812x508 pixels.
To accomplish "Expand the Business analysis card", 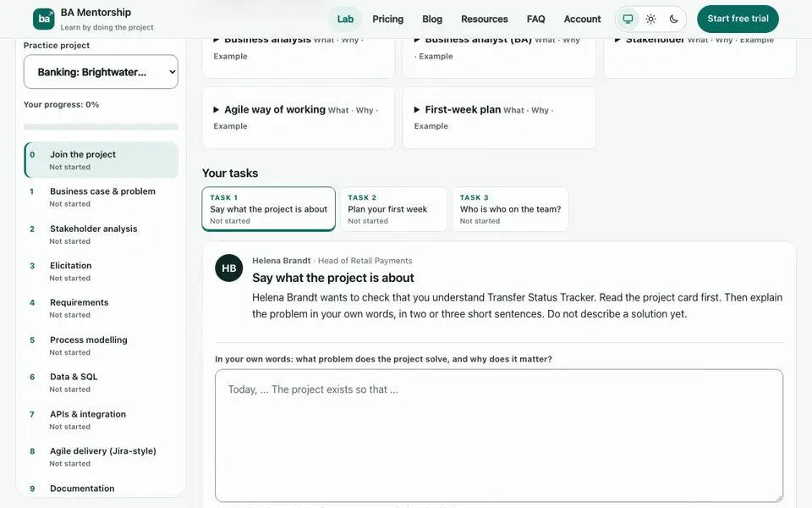I will [299, 57].
